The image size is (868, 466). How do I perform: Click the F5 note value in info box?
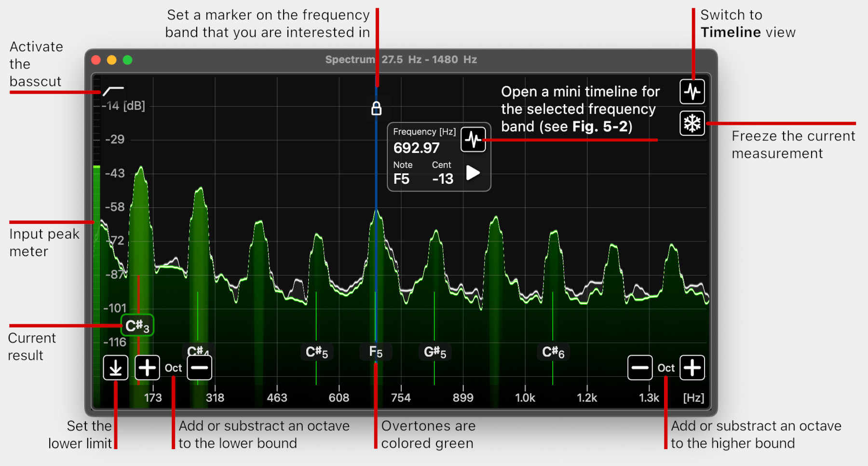click(x=401, y=179)
